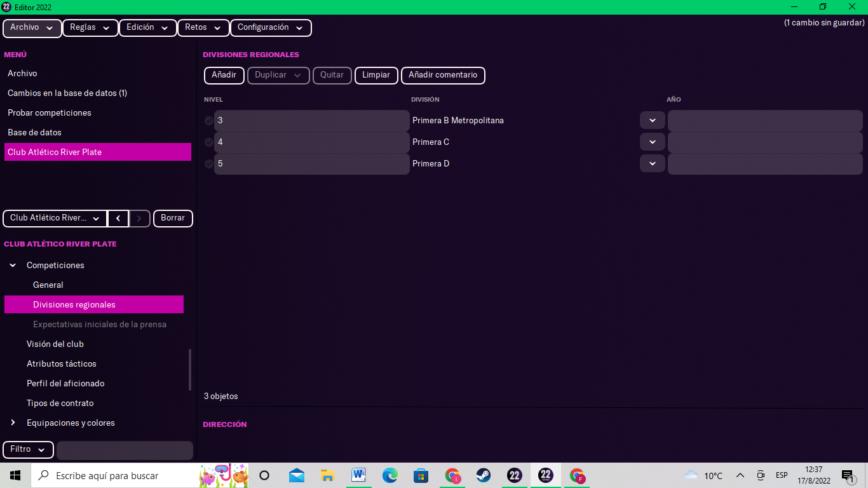Viewport: 868px width, 488px height.
Task: Click Añadir comentario button
Action: [443, 75]
